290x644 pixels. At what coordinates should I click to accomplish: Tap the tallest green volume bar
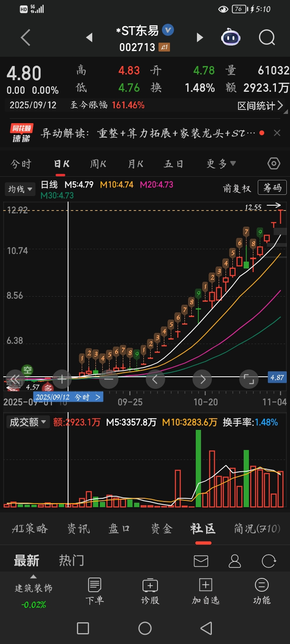click(198, 469)
